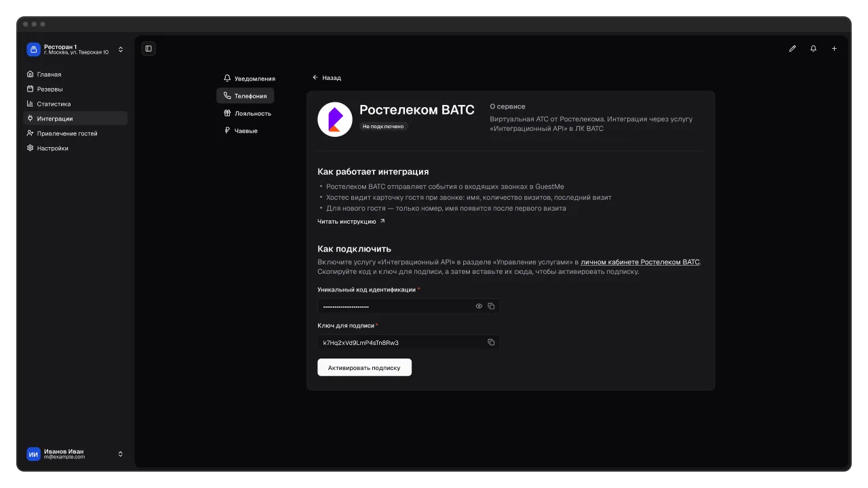Screen dimensions: 868x488
Task: Open Статистика in sidebar
Action: [75, 104]
